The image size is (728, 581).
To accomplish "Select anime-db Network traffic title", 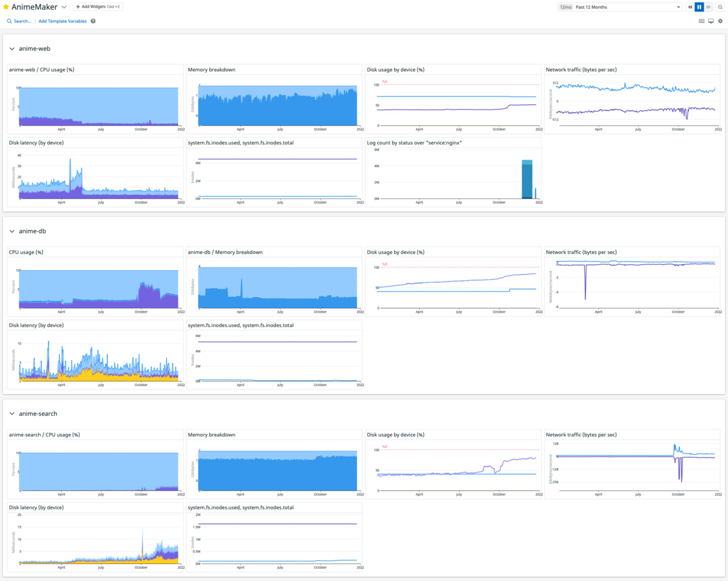I will click(581, 252).
